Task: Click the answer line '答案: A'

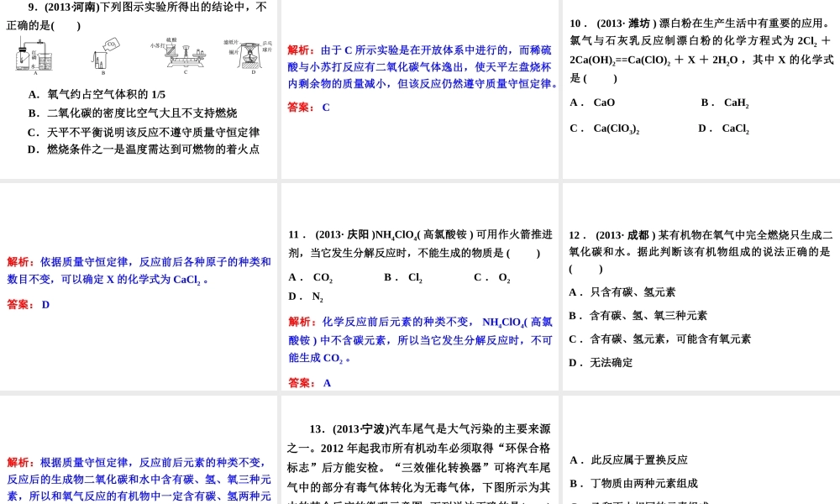Action: pos(310,383)
